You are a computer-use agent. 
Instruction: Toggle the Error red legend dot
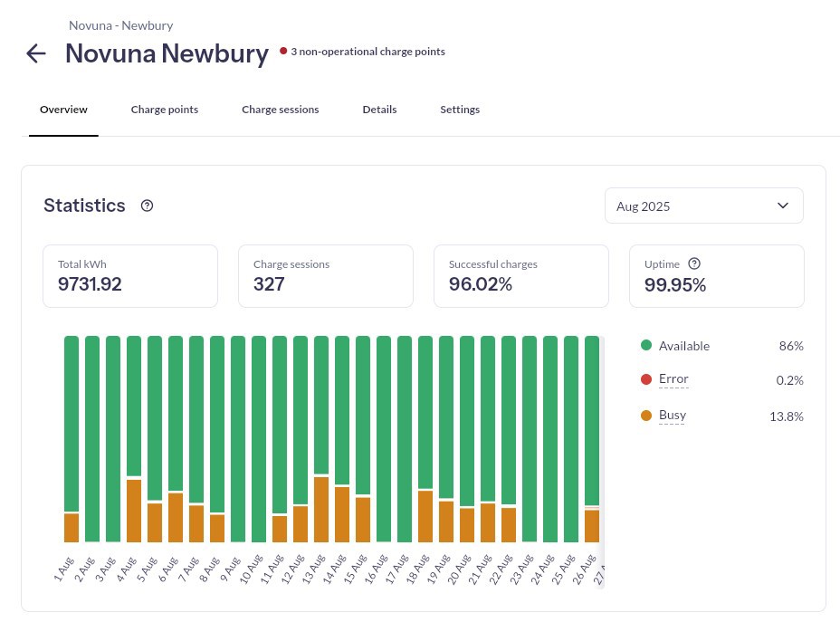pos(646,380)
